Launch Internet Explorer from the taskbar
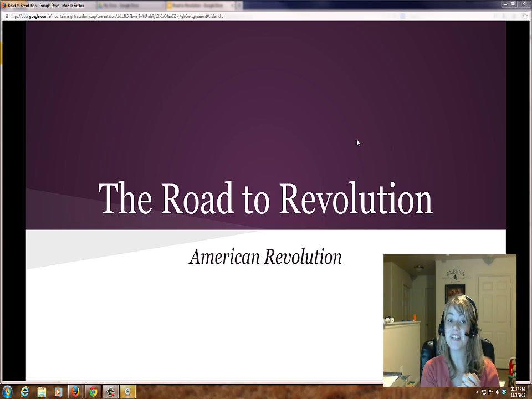Screen dimensions: 532x399 pyautogui.click(x=25, y=392)
